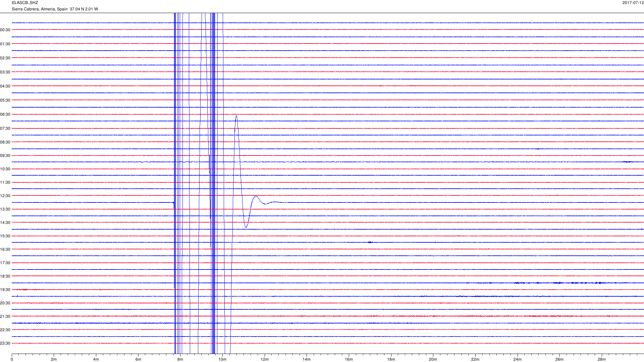Click the 19:30 time label
Viewport: 644px width, 362px height.
tap(5, 290)
